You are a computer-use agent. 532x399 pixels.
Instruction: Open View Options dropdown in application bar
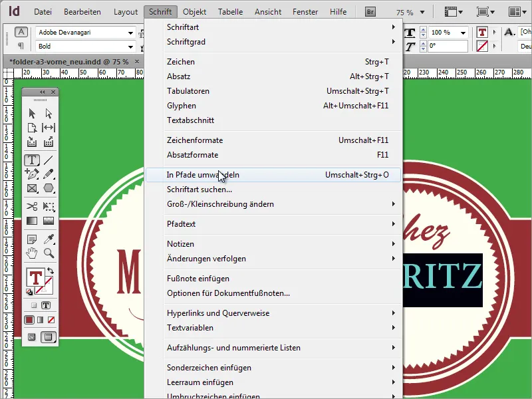point(454,12)
